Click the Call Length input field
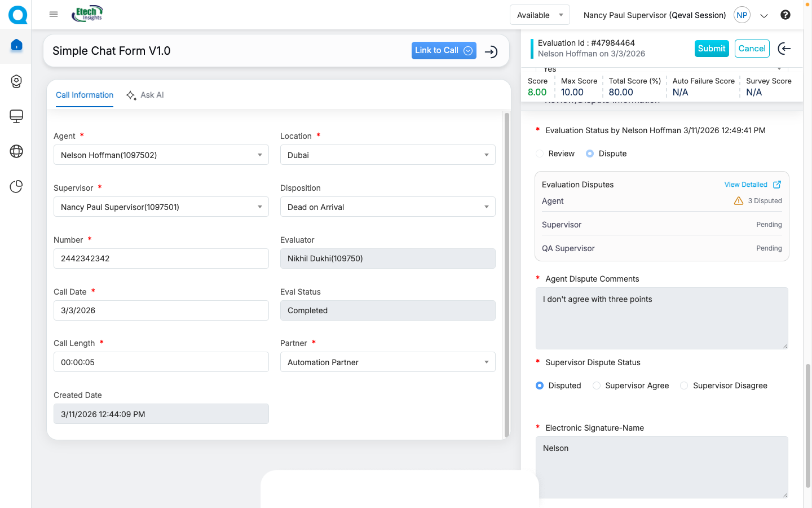Screen dimensions: 812x508 pyautogui.click(x=161, y=362)
